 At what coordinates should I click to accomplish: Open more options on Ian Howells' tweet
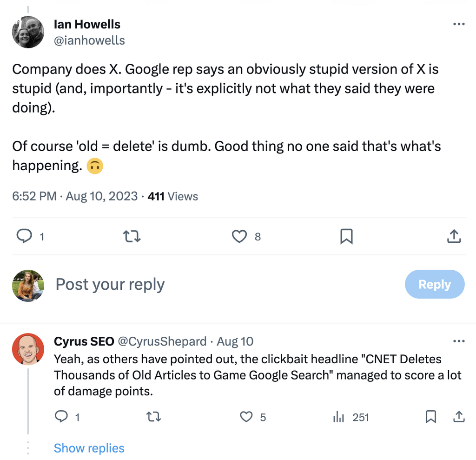(458, 24)
